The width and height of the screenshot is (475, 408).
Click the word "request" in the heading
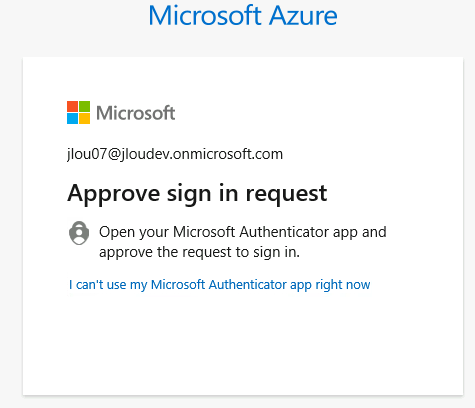[x=286, y=195]
